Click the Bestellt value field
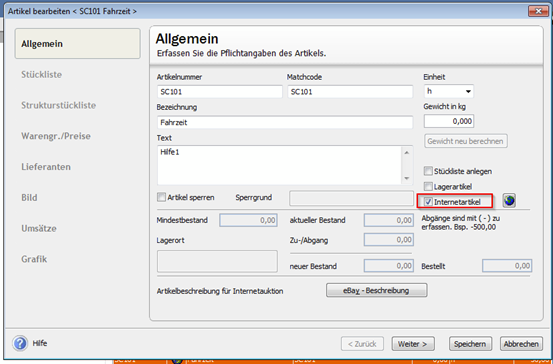This screenshot has width=553, height=364. [507, 266]
